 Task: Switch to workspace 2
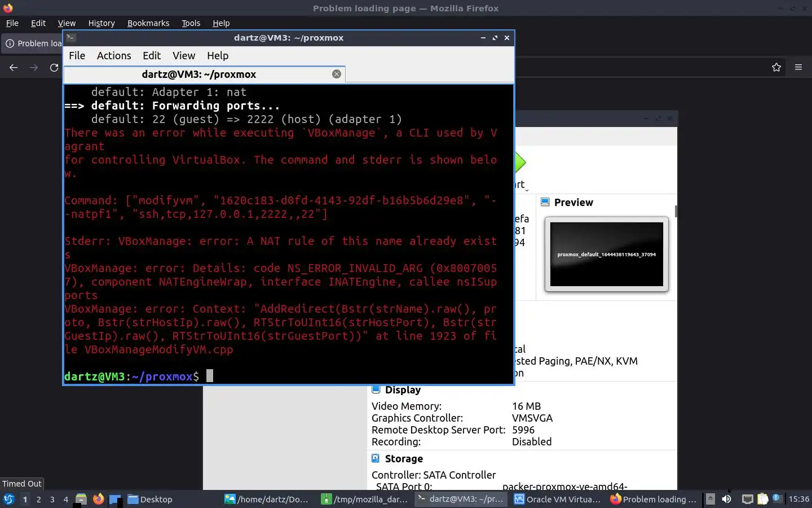(x=38, y=499)
